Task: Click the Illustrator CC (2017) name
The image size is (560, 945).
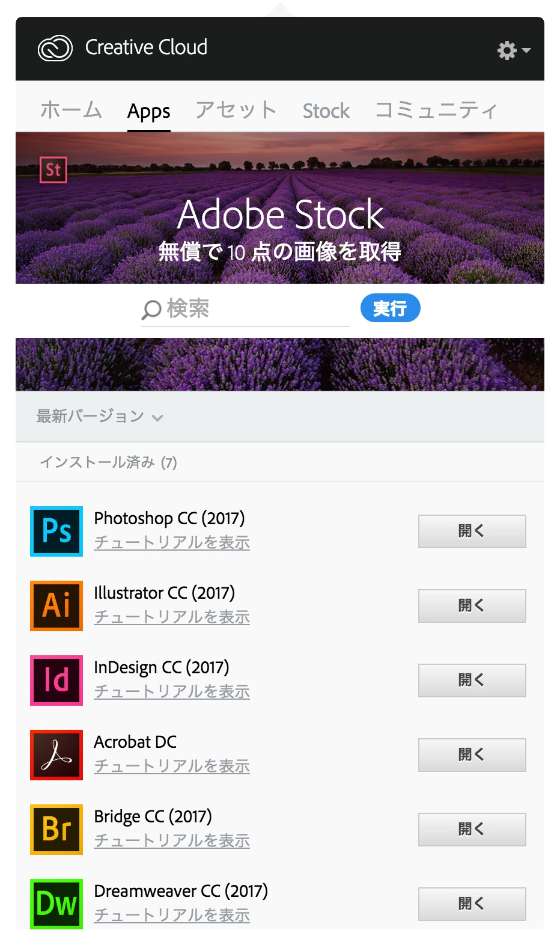Action: click(x=165, y=593)
